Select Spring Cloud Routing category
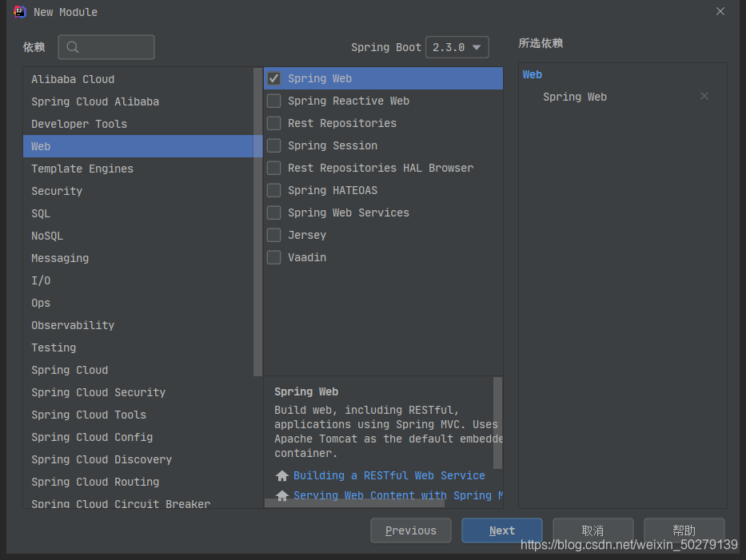 pyautogui.click(x=138, y=482)
